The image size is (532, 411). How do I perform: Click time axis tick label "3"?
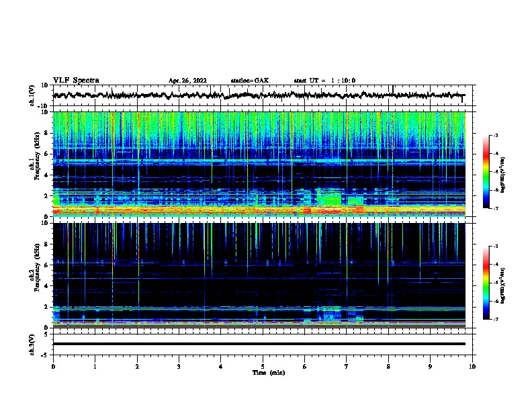coord(179,367)
